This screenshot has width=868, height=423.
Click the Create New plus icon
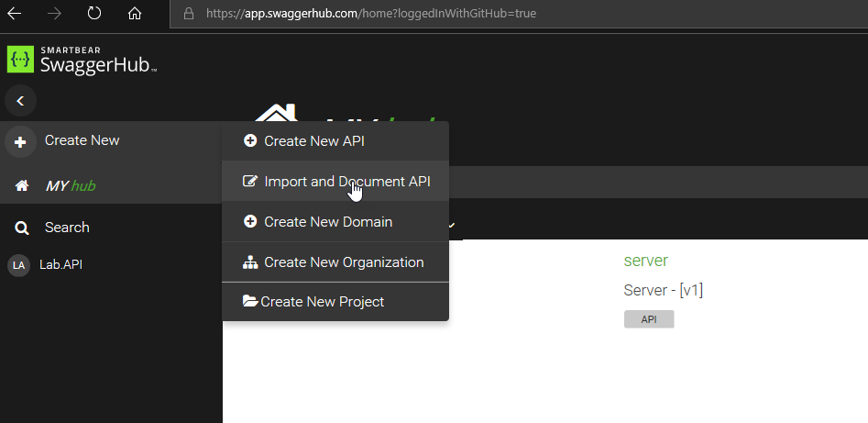point(20,142)
